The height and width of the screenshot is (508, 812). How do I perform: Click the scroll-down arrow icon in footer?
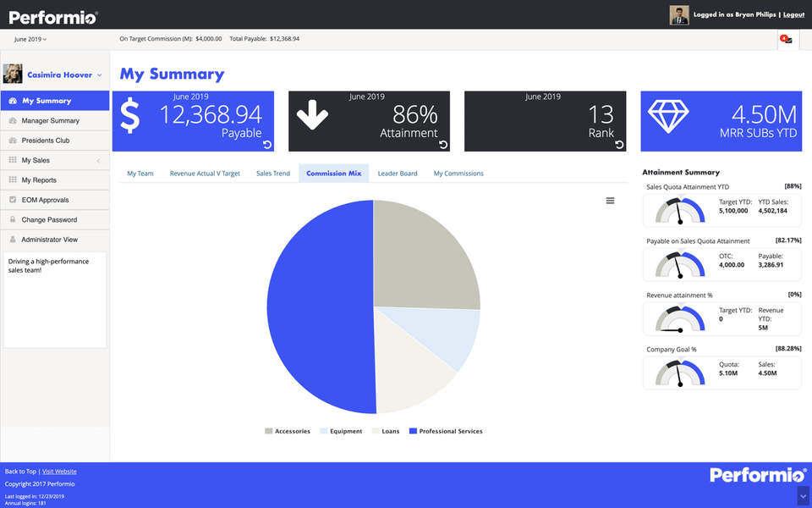pos(803,494)
